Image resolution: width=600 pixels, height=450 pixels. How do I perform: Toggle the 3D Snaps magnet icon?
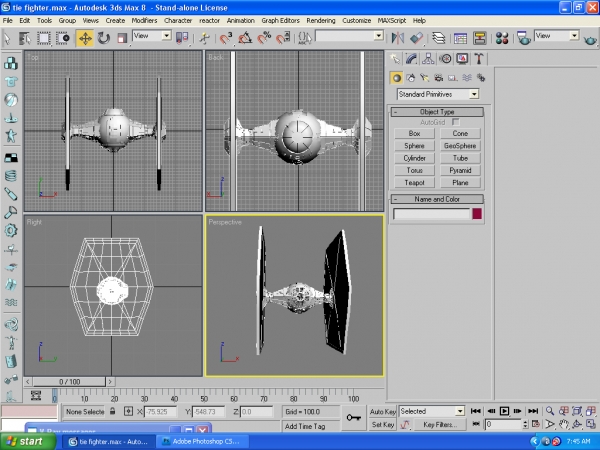pyautogui.click(x=226, y=38)
